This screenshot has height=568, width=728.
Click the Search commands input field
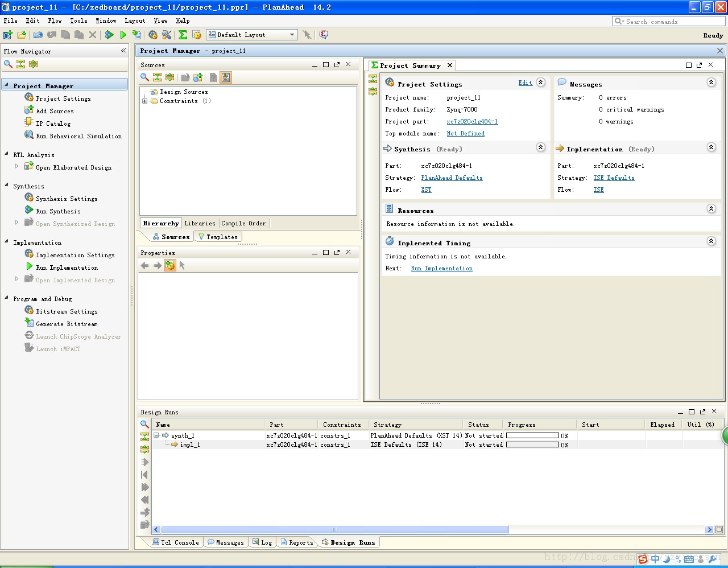669,21
